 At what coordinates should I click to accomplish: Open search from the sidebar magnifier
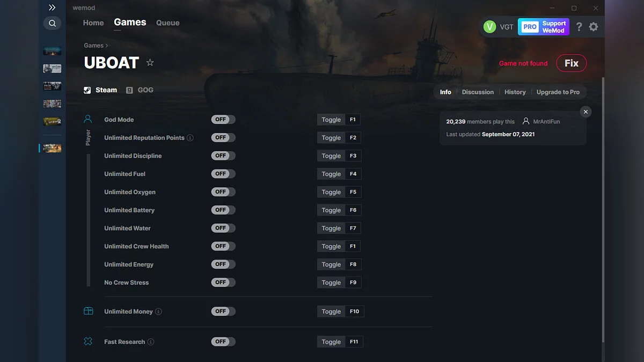tap(52, 23)
